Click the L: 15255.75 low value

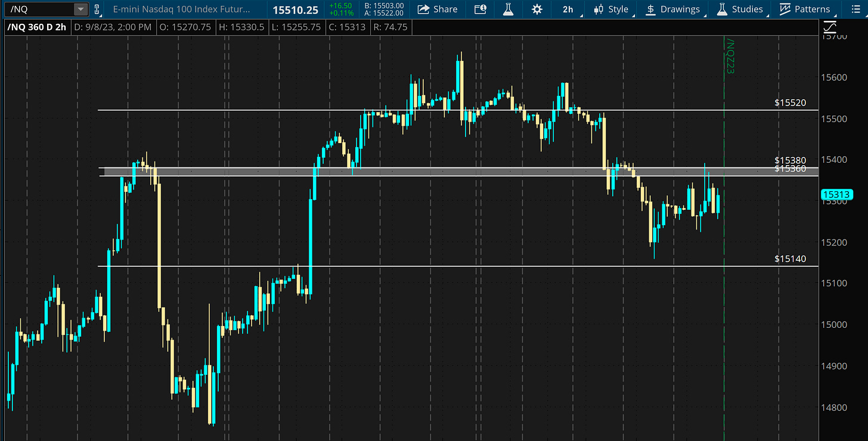(297, 27)
